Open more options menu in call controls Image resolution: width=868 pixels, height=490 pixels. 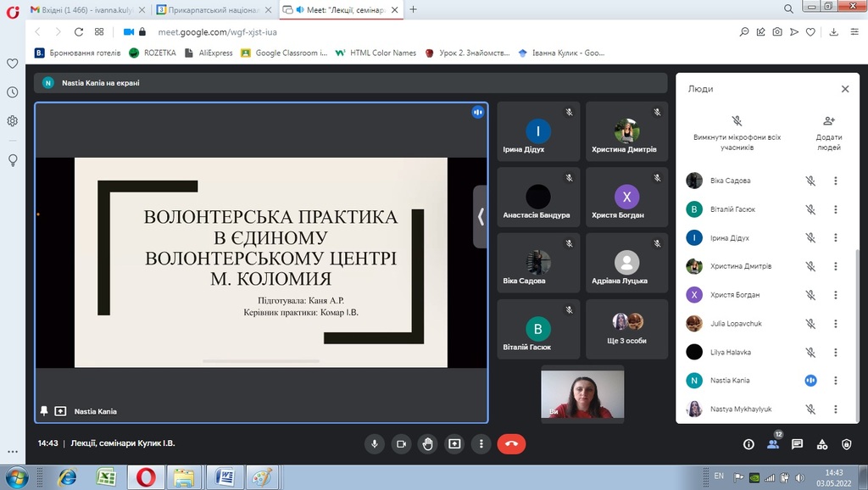click(x=481, y=443)
